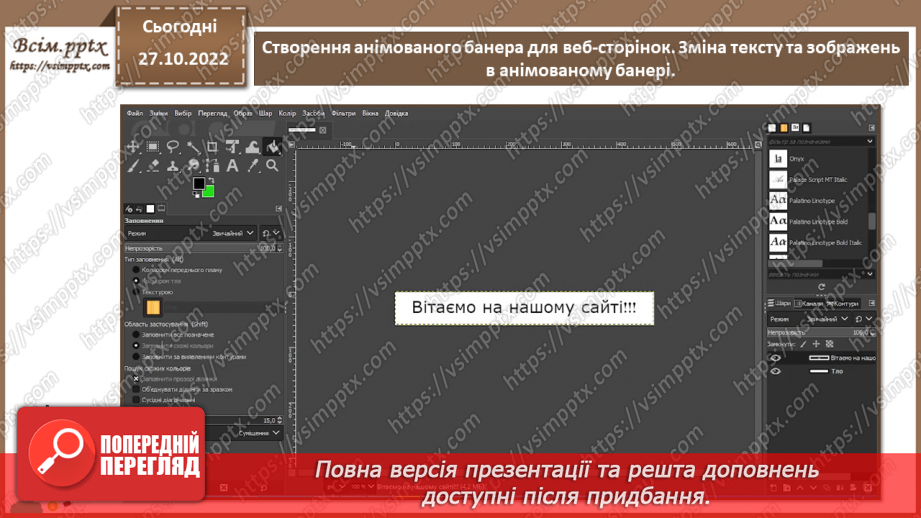Select the Crop tool
This screenshot has width=921, height=518.
(x=212, y=147)
